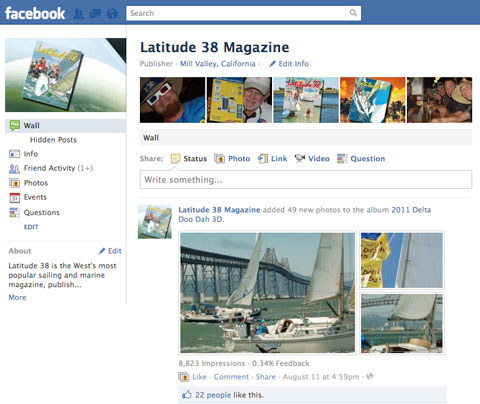Open messages icon in top bar
Image resolution: width=480 pixels, height=404 pixels.
click(96, 14)
